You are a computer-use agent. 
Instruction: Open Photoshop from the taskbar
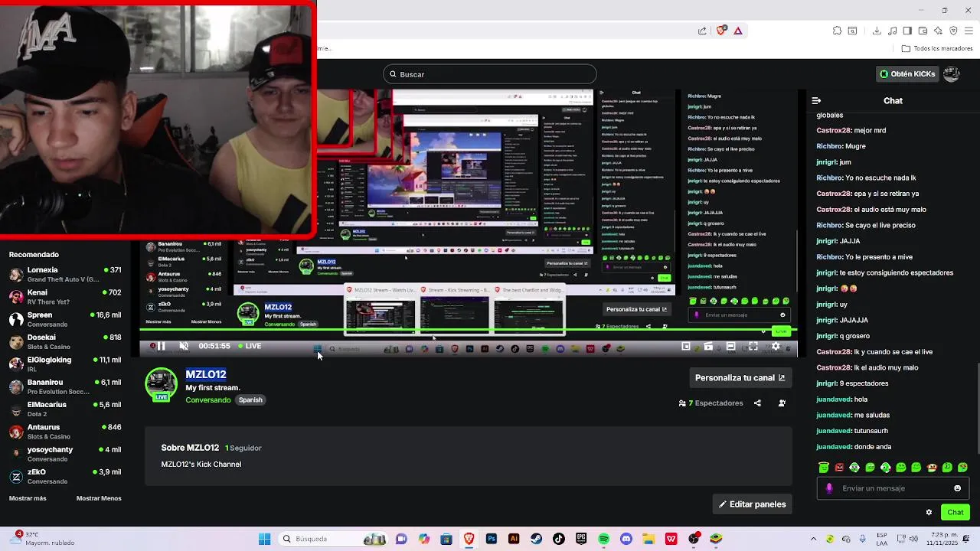coord(492,539)
